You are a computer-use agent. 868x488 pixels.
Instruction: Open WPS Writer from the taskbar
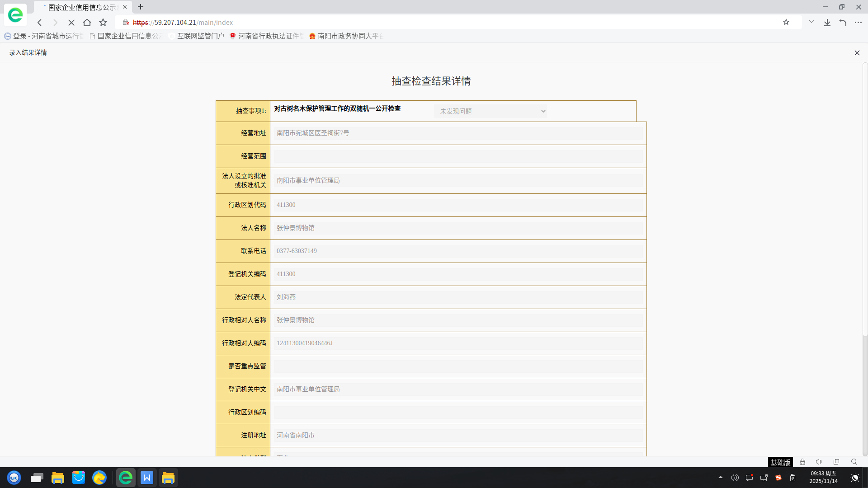pyautogui.click(x=147, y=478)
